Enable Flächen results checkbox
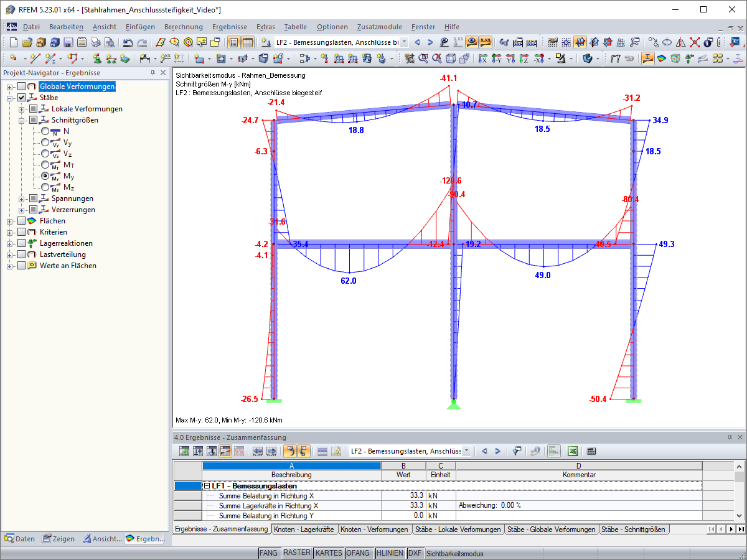 (x=22, y=221)
